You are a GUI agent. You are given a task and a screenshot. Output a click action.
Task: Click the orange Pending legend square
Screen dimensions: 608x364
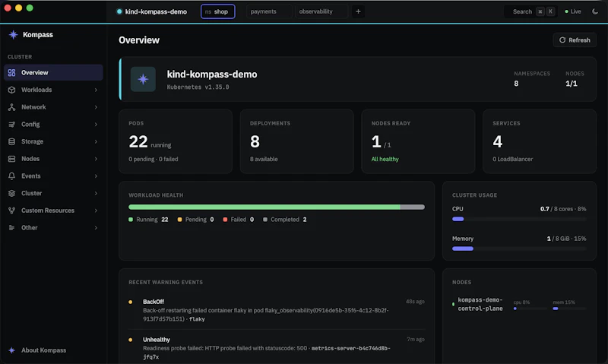pos(179,220)
